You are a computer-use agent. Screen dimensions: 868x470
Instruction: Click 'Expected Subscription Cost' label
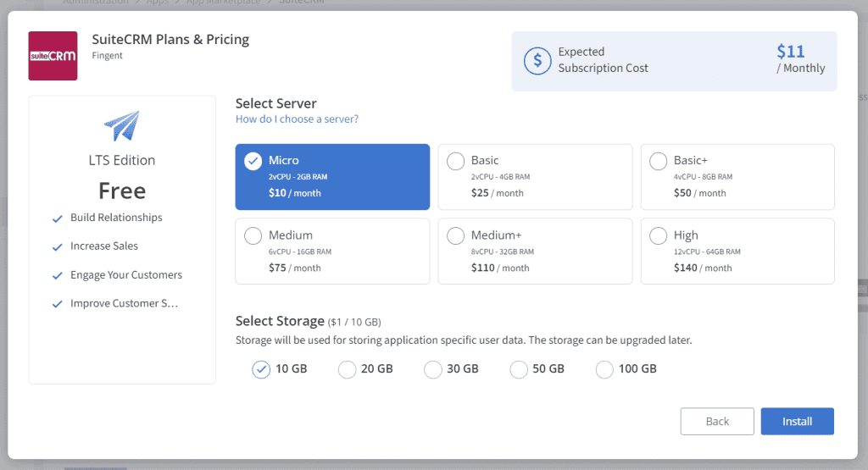coord(603,60)
